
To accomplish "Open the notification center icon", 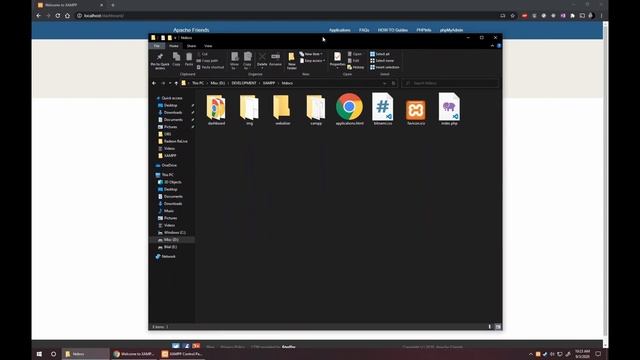I will point(598,354).
